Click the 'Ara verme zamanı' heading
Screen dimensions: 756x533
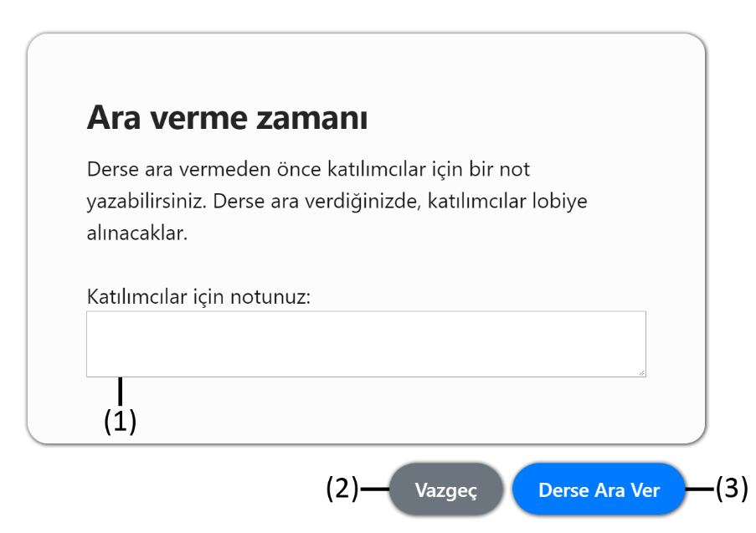(227, 118)
